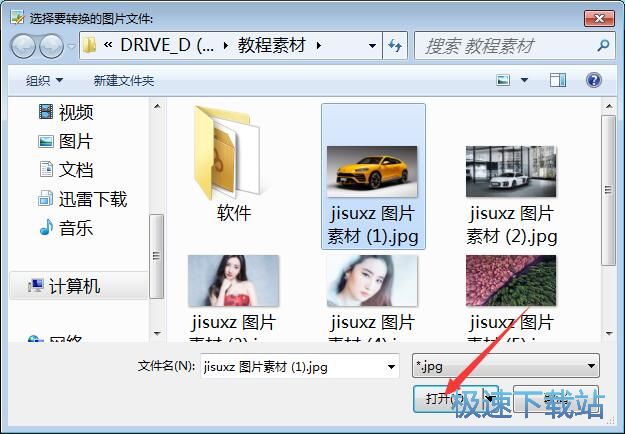Select 文档 in the navigation pane
The image size is (625, 434).
pos(76,170)
